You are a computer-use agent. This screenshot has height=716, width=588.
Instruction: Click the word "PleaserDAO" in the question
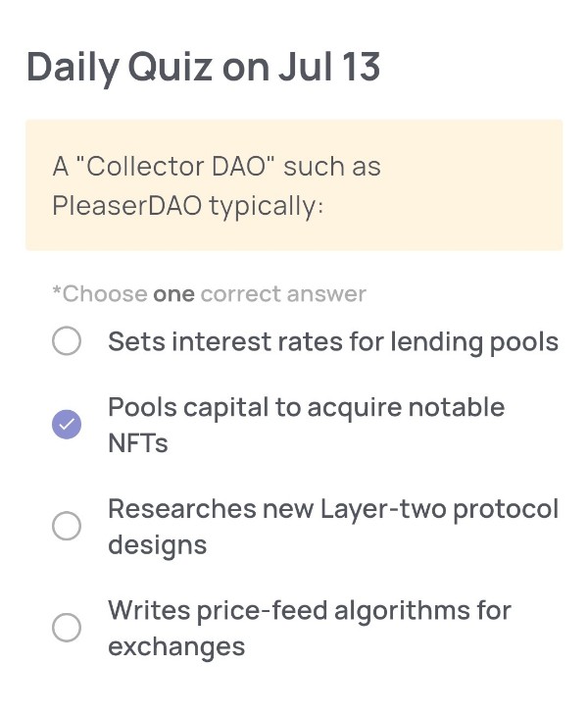127,206
